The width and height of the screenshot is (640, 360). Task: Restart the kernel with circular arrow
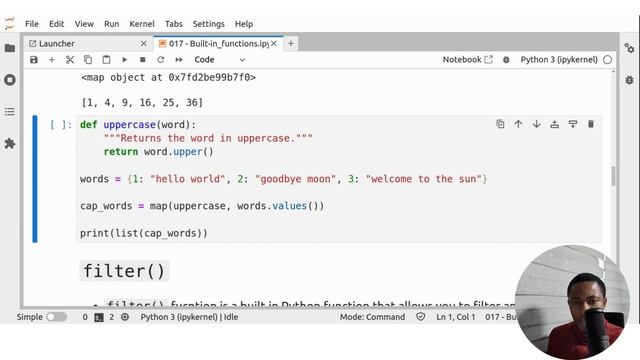pos(160,60)
